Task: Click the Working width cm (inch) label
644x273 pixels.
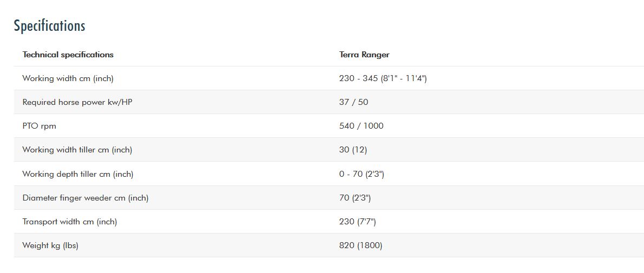Action: (x=68, y=78)
